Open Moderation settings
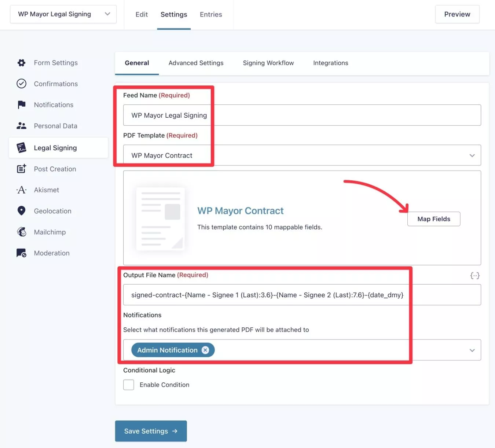This screenshot has height=448, width=495. click(52, 253)
